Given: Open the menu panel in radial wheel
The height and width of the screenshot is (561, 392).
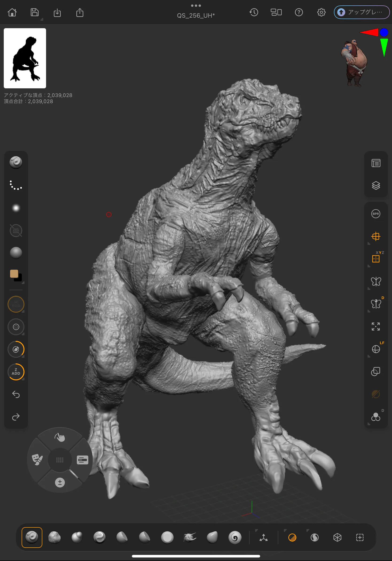Looking at the screenshot, I should click(82, 460).
